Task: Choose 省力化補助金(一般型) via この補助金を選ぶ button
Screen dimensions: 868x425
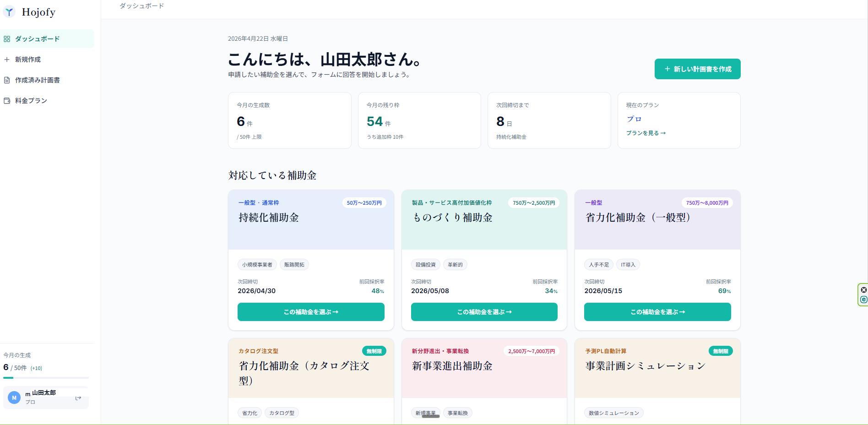Action: pyautogui.click(x=657, y=312)
